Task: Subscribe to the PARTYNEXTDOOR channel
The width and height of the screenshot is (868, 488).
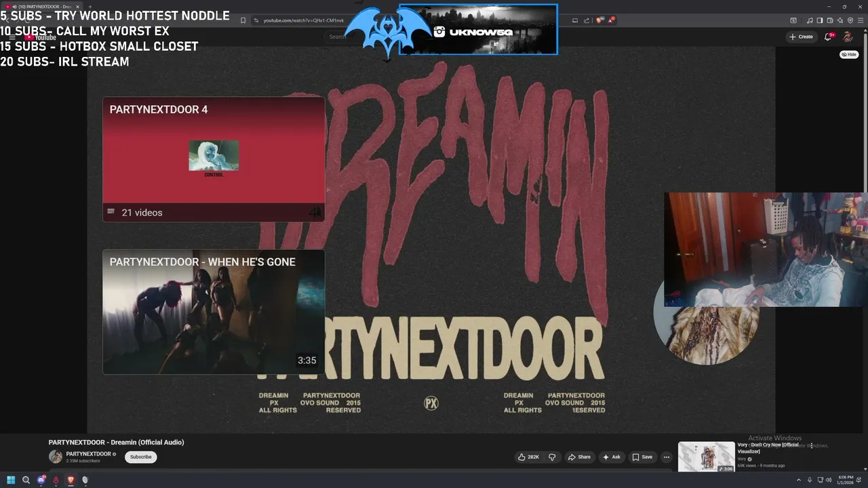Action: 140,457
